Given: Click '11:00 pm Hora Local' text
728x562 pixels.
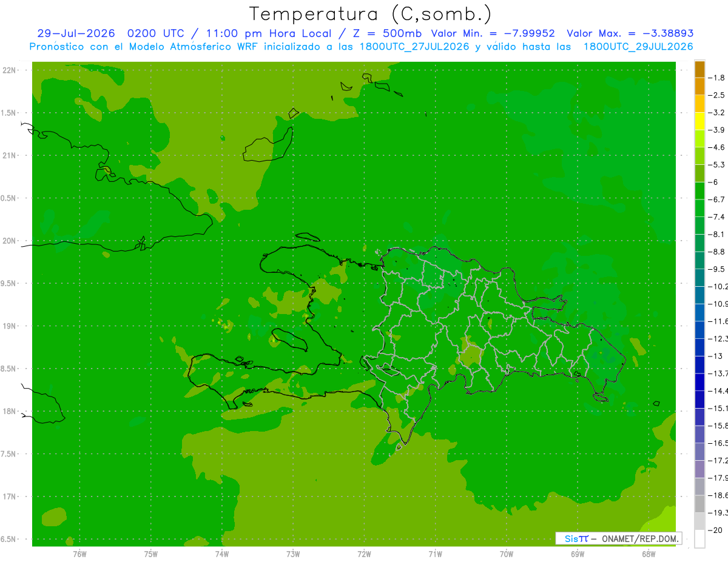Looking at the screenshot, I should [x=269, y=33].
